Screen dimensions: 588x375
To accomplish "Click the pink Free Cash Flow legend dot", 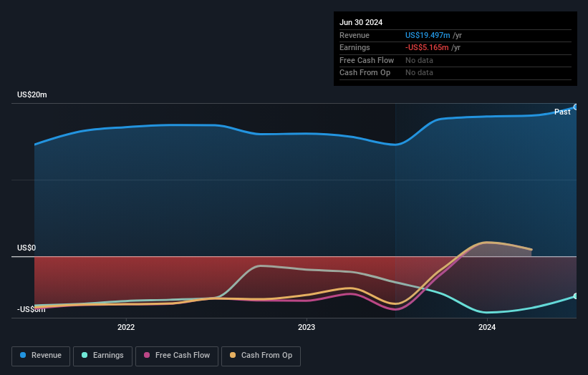I will [147, 355].
